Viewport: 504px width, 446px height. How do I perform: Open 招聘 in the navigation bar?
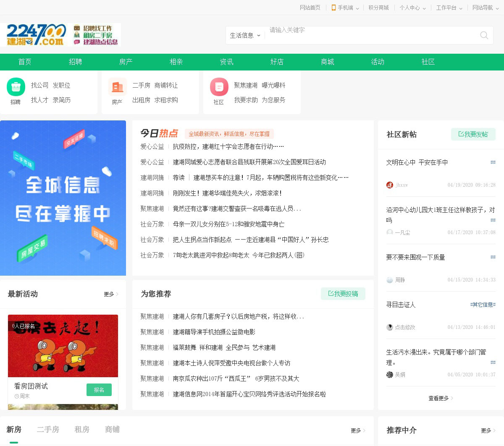click(x=75, y=62)
